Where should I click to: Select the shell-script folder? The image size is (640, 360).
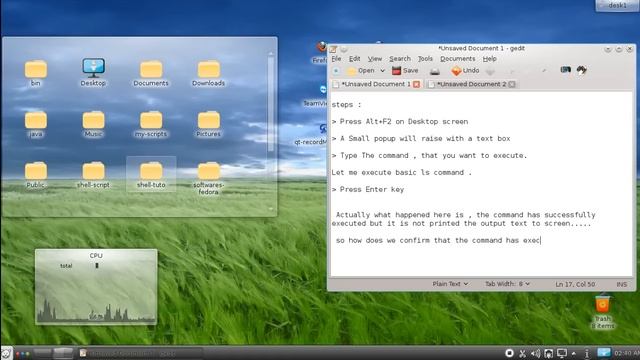[93, 175]
